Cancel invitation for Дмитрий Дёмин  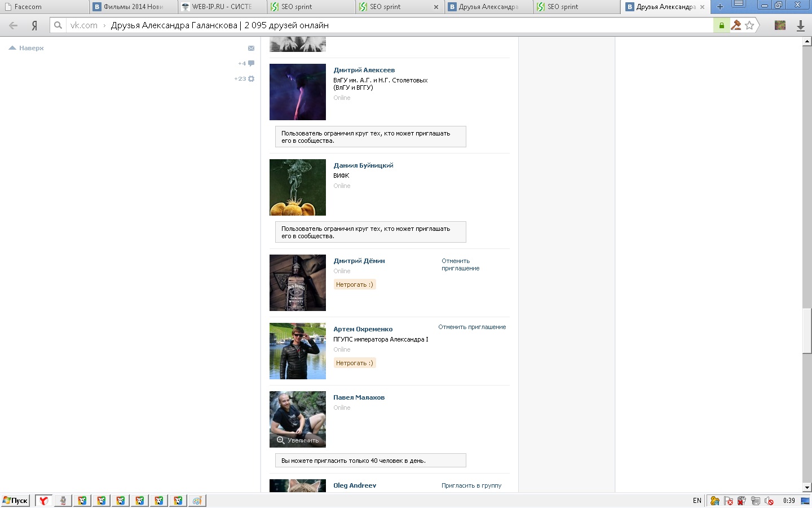coord(460,265)
